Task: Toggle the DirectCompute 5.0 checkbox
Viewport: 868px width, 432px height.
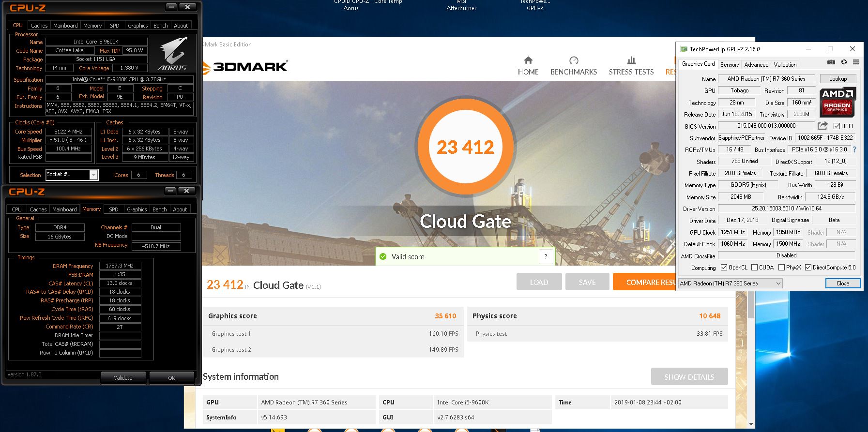Action: [808, 267]
